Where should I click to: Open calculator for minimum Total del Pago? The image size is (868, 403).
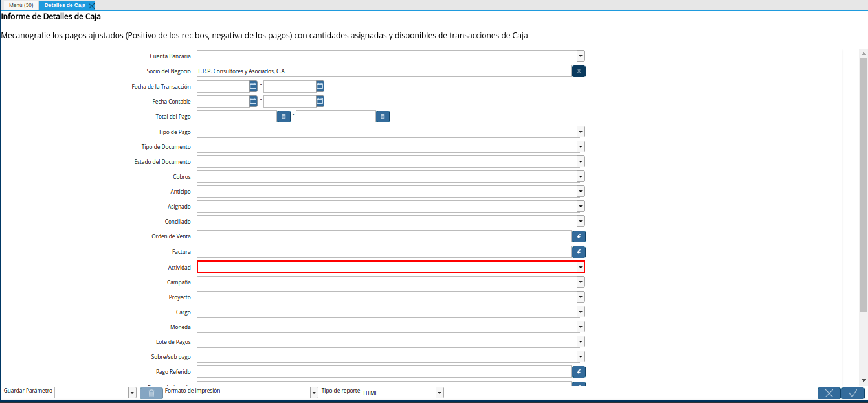283,116
